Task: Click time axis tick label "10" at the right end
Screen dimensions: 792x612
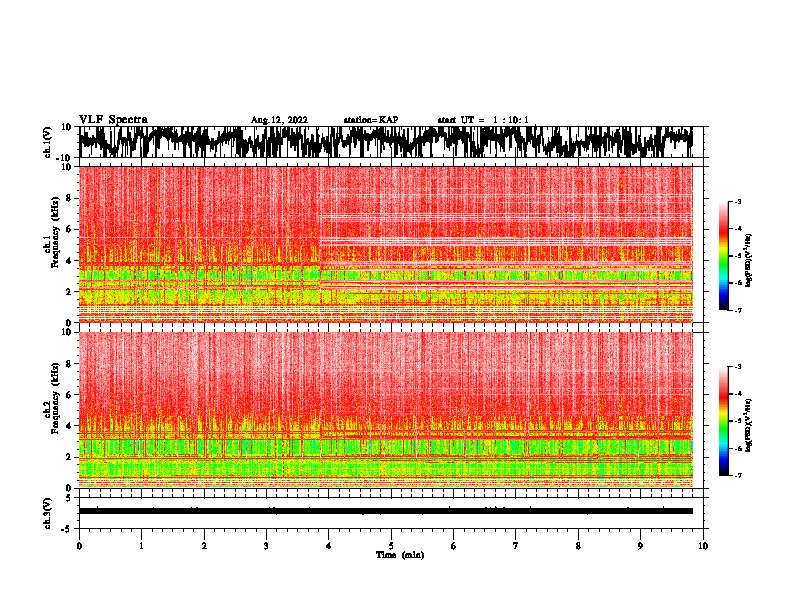Action: click(x=703, y=546)
